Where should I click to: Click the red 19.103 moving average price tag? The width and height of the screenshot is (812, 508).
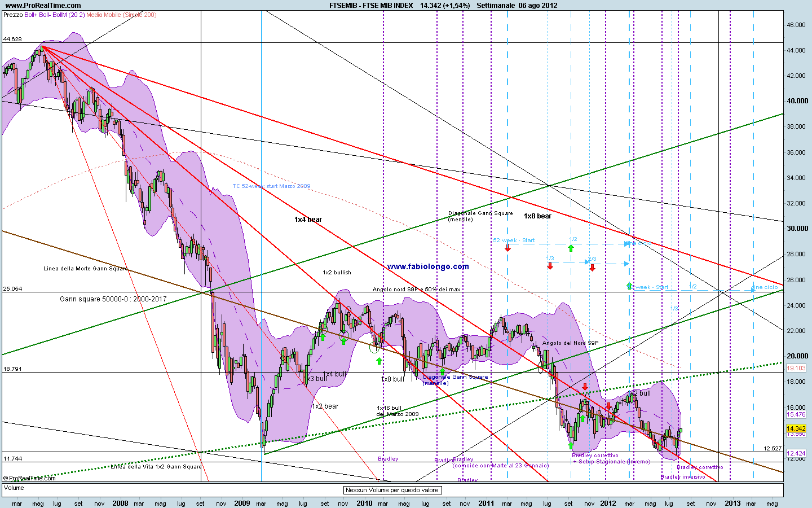tap(796, 368)
